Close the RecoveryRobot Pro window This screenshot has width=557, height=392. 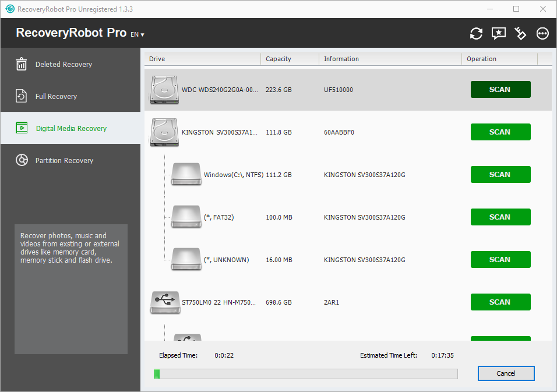pos(543,9)
